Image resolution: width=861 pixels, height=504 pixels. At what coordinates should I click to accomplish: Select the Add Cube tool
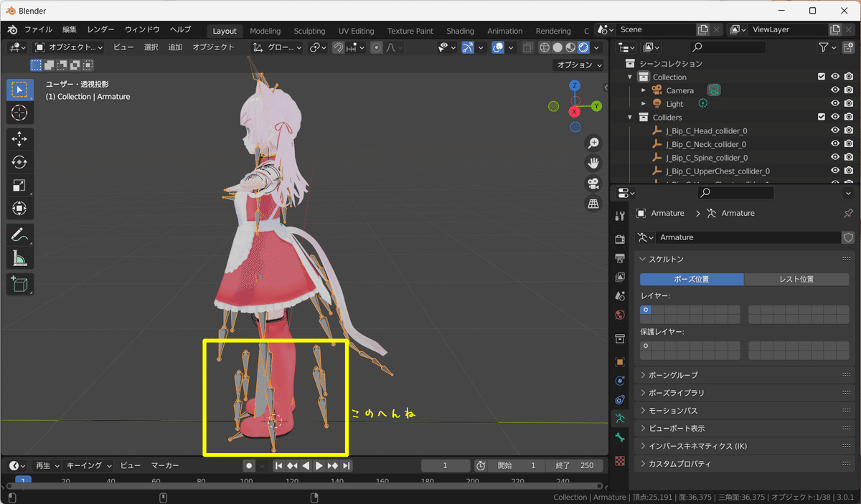click(x=19, y=284)
